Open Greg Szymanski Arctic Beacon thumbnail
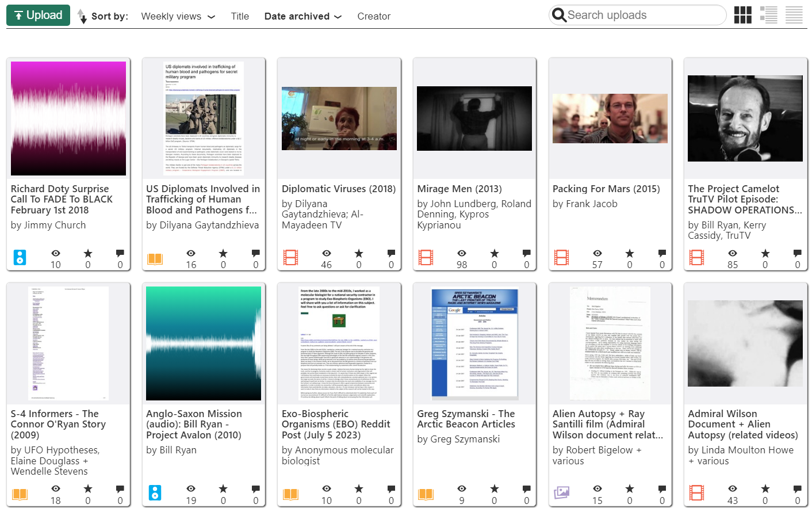 (x=475, y=343)
